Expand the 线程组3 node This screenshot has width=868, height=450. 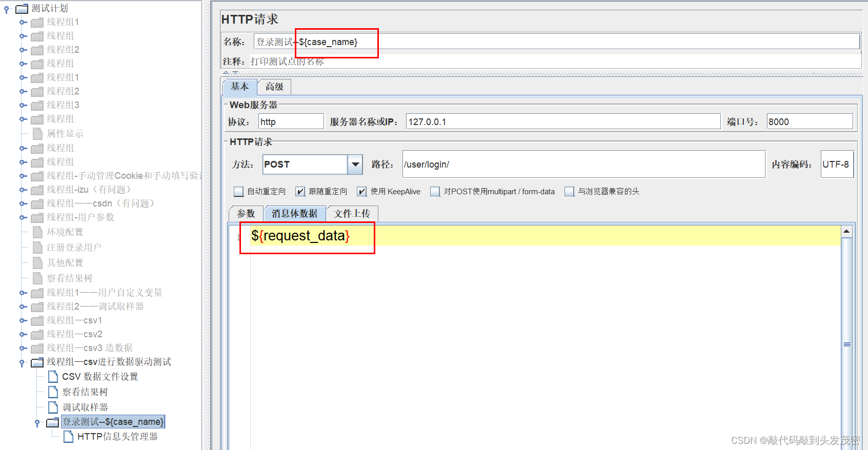coord(23,105)
